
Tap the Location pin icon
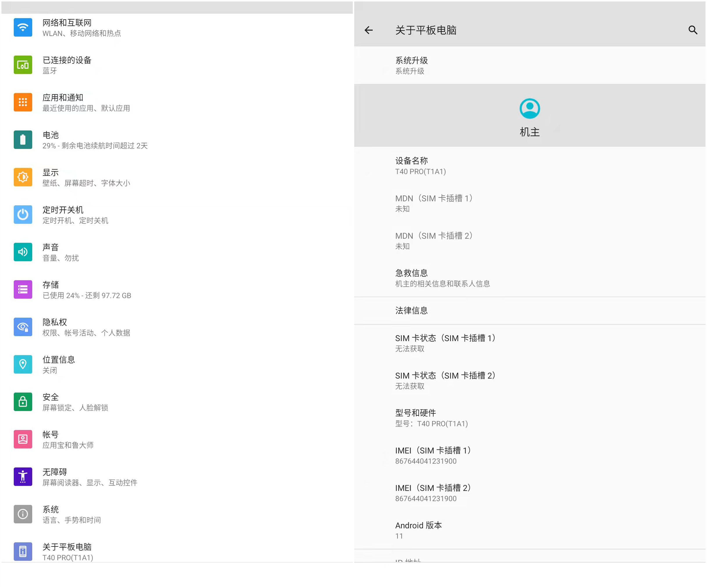23,364
